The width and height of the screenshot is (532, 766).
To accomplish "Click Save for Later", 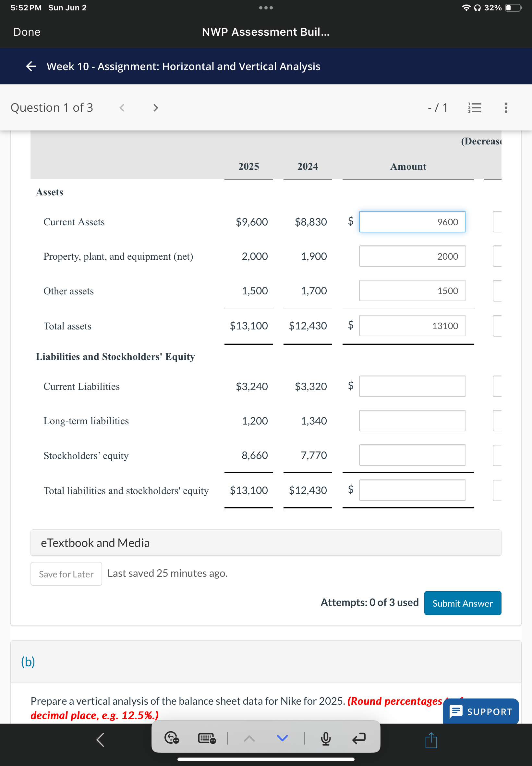I will (66, 574).
